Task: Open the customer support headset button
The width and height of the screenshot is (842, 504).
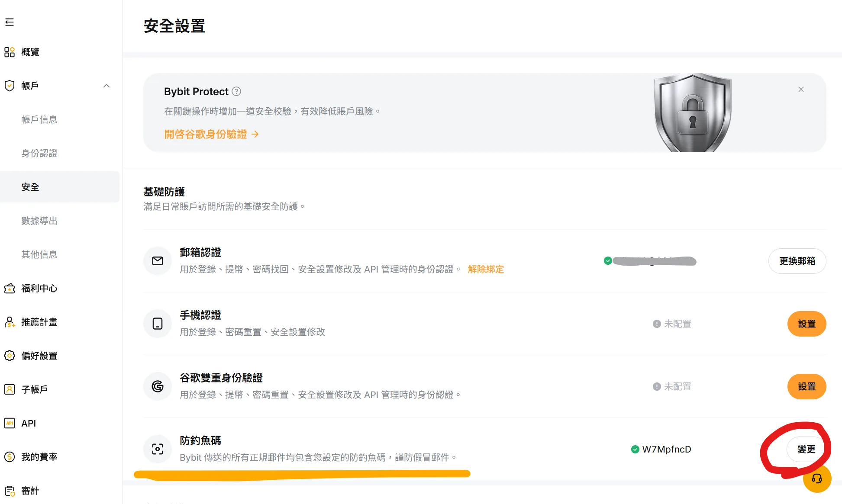Action: pyautogui.click(x=817, y=478)
